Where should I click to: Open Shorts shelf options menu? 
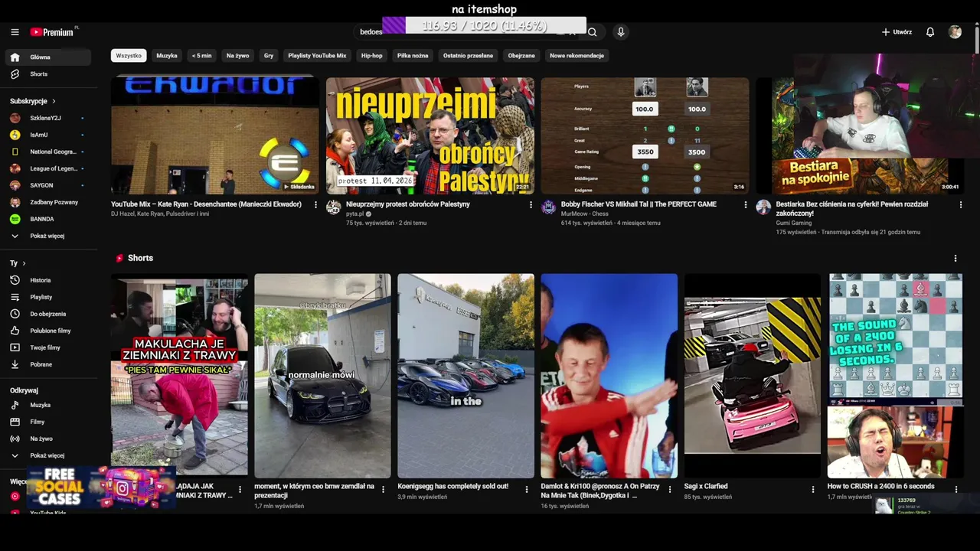955,258
